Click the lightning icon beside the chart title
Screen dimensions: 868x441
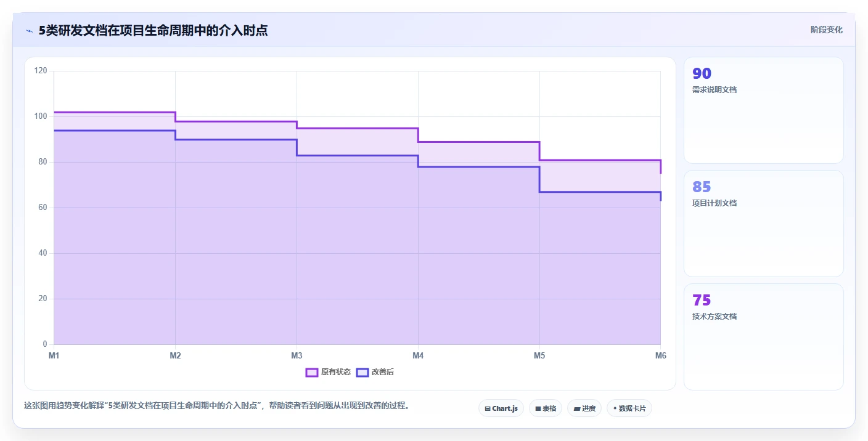(x=29, y=31)
